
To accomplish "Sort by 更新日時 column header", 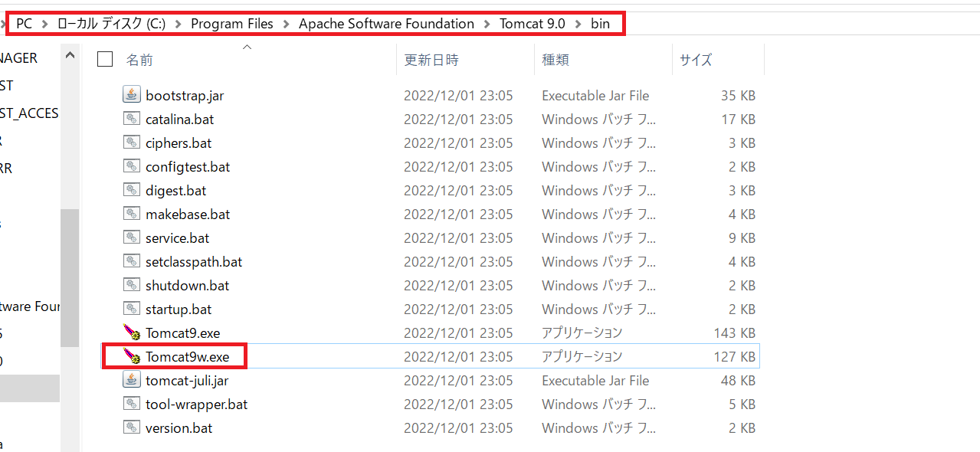I will 431,60.
